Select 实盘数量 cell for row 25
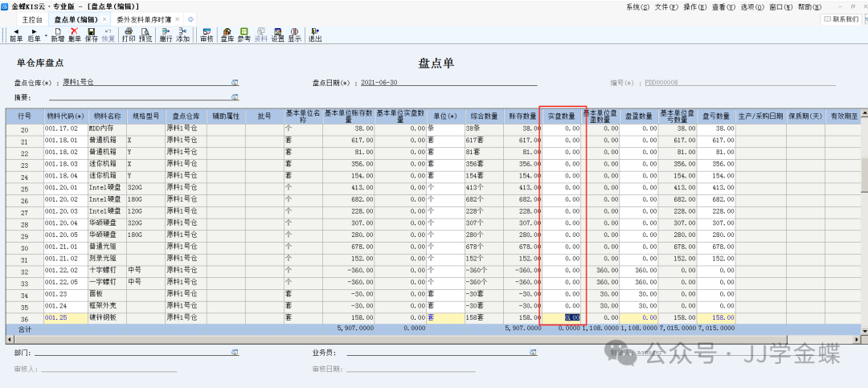Screen dimensions: 868x388 pyautogui.click(x=562, y=187)
